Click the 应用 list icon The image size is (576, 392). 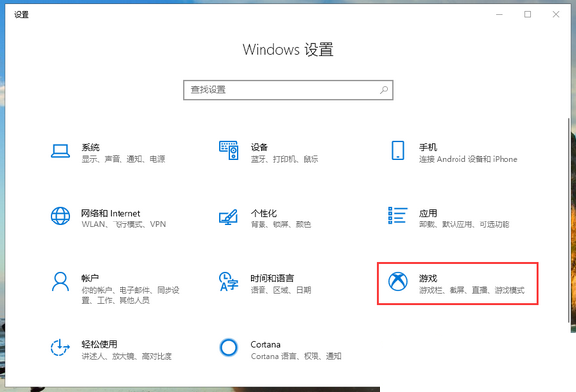coord(398,216)
